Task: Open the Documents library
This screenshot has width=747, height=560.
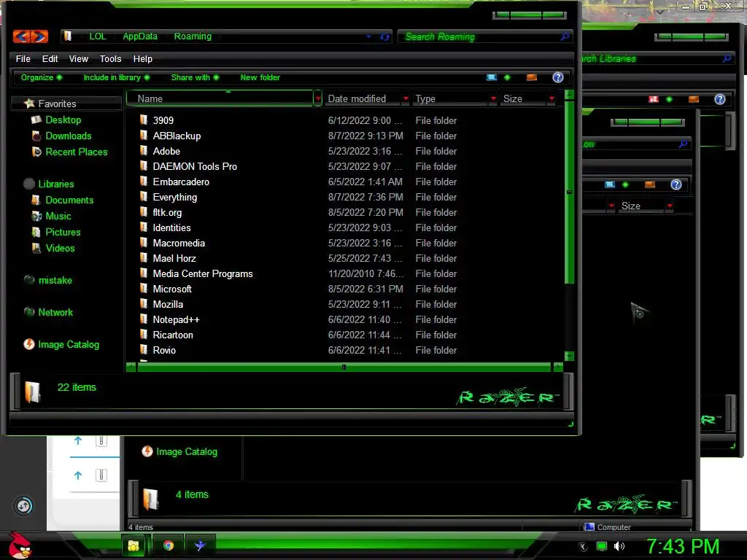Action: click(69, 200)
